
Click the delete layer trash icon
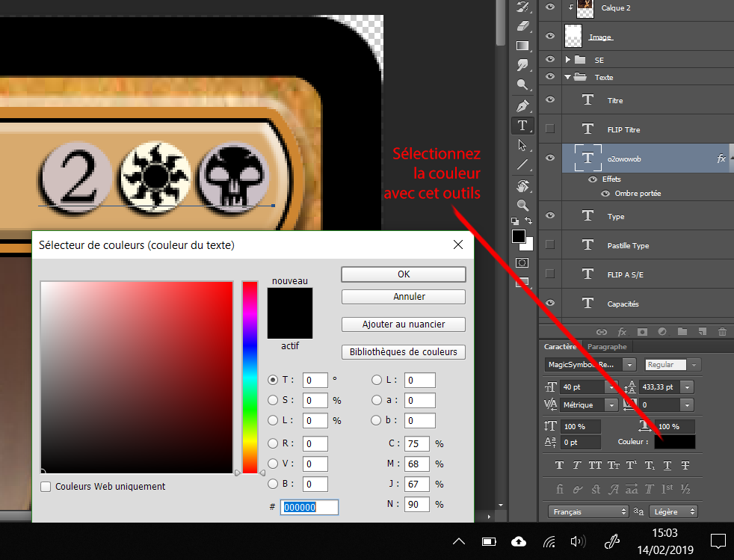point(721,331)
